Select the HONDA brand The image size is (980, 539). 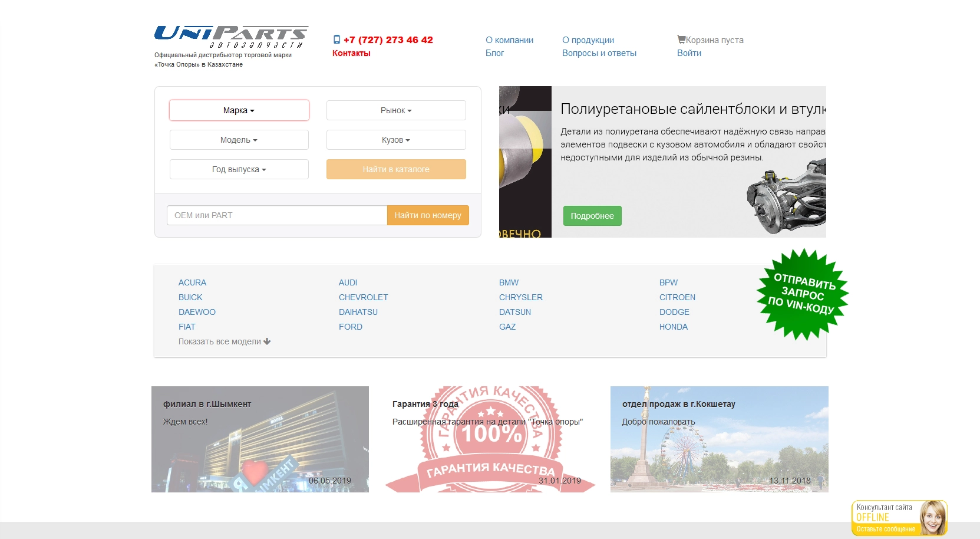[674, 327]
